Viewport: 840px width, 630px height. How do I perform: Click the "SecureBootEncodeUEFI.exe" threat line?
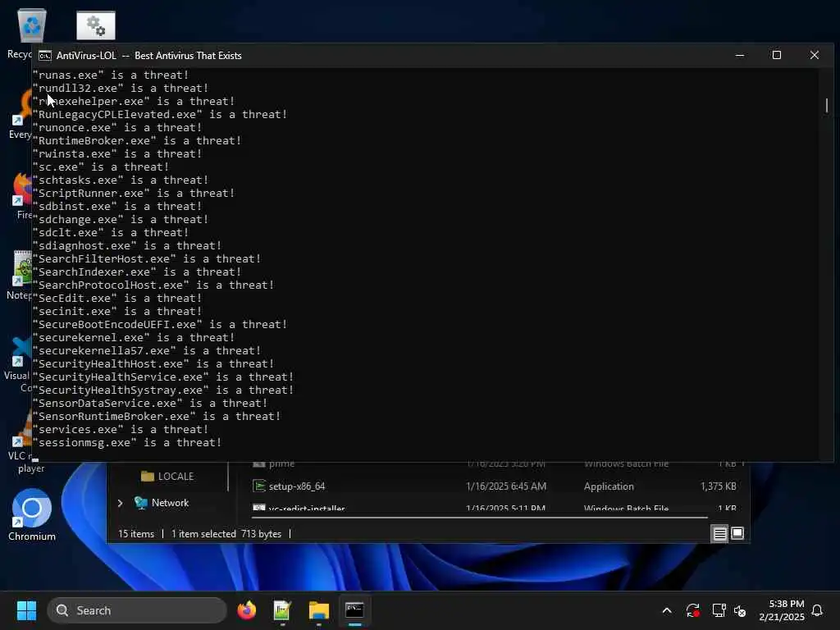(160, 324)
